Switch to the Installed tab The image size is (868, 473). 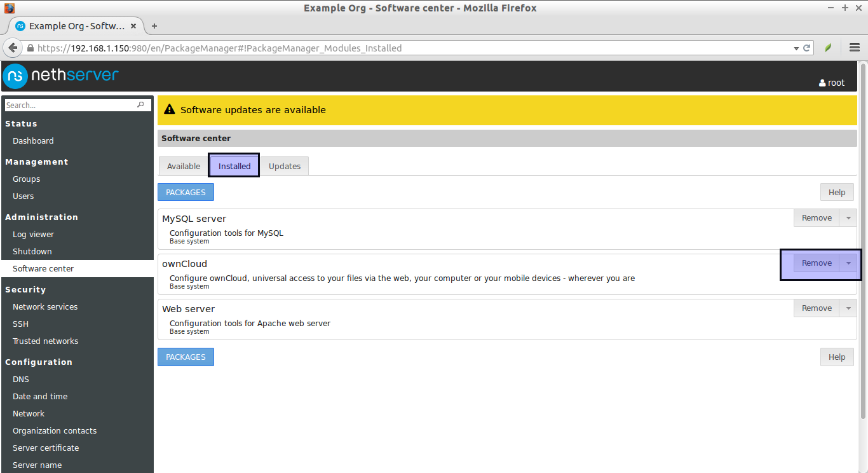[234, 166]
